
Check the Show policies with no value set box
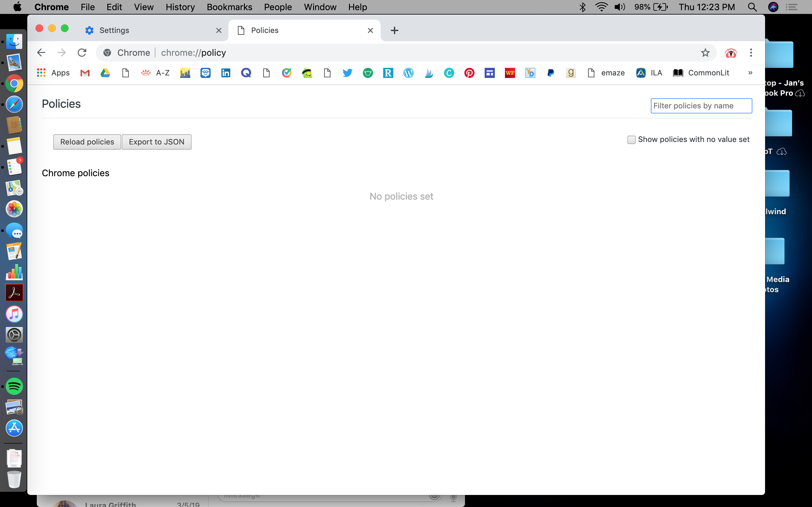631,139
